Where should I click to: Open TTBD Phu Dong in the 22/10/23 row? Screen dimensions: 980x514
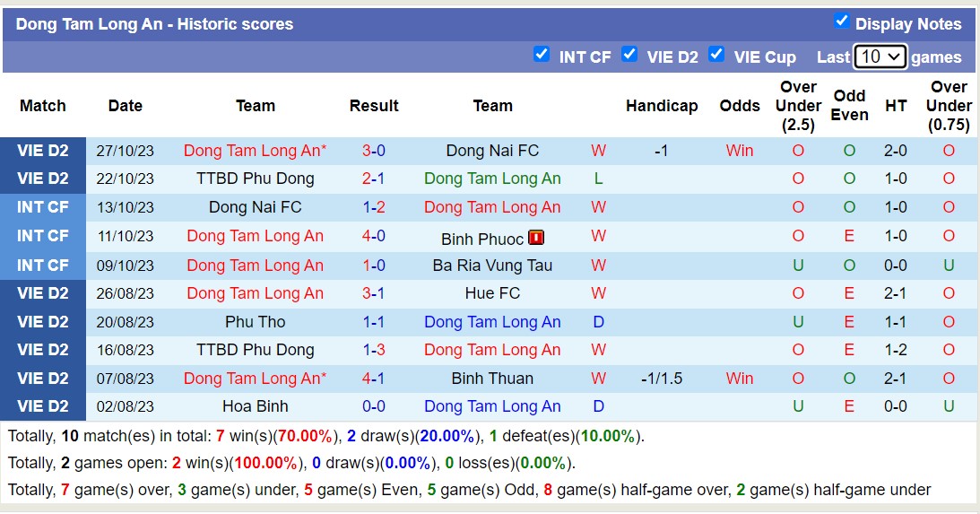pos(256,179)
